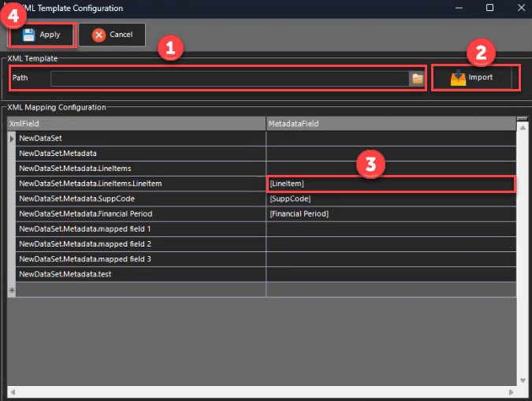Select the NewDataSet.Metadata.LineItems row
Viewport: 532px width, 401px height.
(140, 169)
